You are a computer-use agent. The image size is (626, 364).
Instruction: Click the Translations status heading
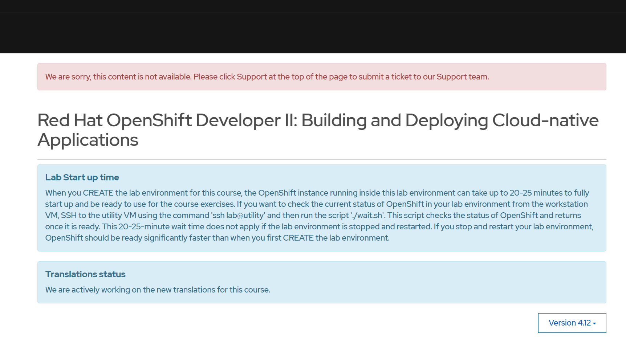(x=85, y=274)
